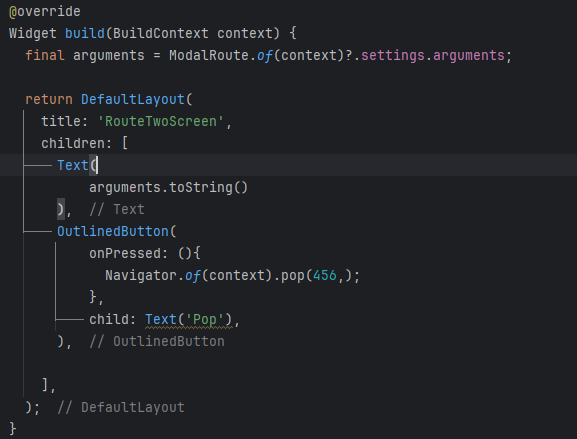Place the cursor after Text( on the highlighted line
Viewport: 577px width, 439px height.
pyautogui.click(x=97, y=166)
